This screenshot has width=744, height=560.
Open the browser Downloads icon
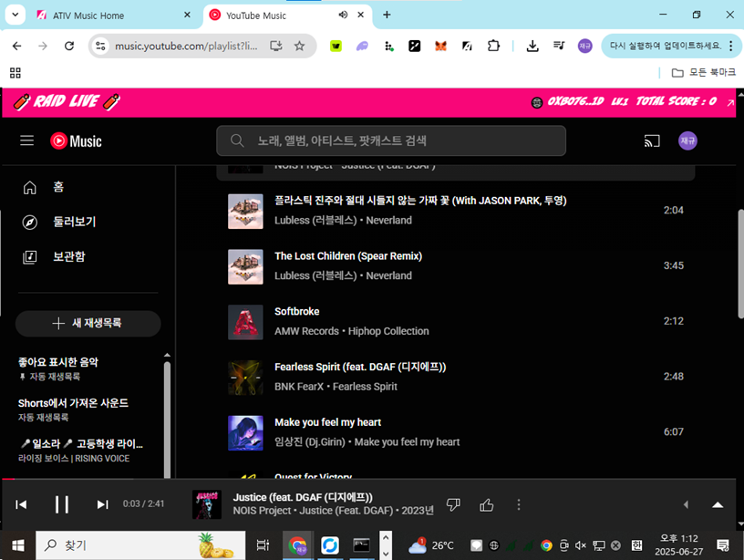[x=532, y=46]
